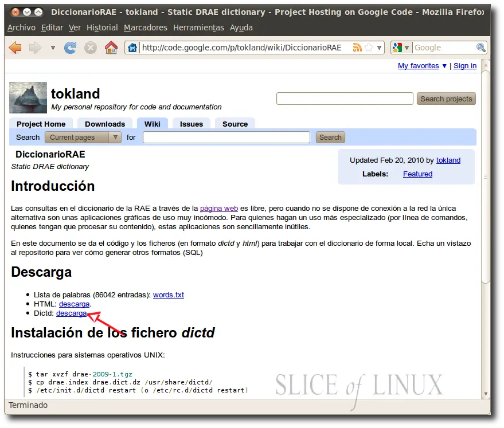Screen dimensions: 504x428
Task: Follow the página web link
Action: pos(219,209)
